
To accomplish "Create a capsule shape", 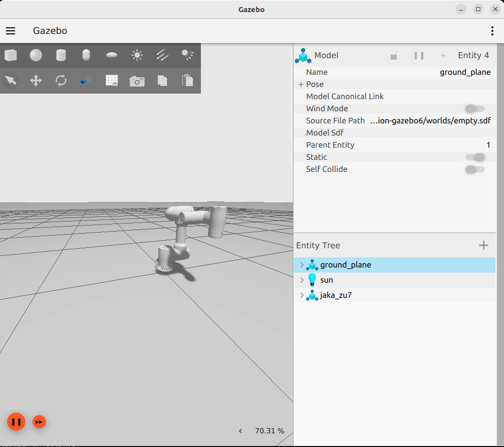I will coord(86,55).
